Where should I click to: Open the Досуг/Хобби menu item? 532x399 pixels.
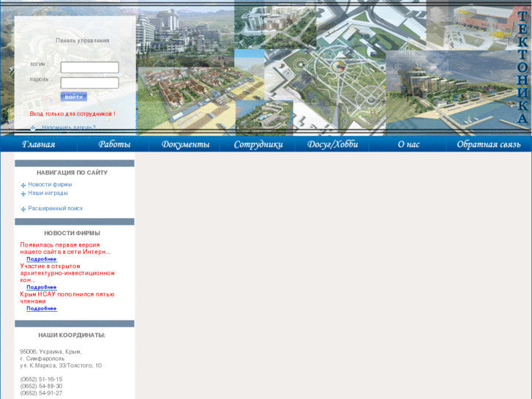(332, 144)
